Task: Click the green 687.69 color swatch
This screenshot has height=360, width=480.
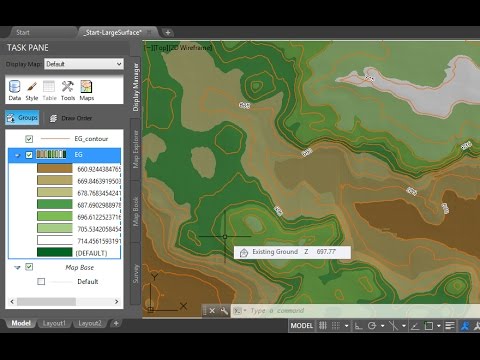Action: 55,204
